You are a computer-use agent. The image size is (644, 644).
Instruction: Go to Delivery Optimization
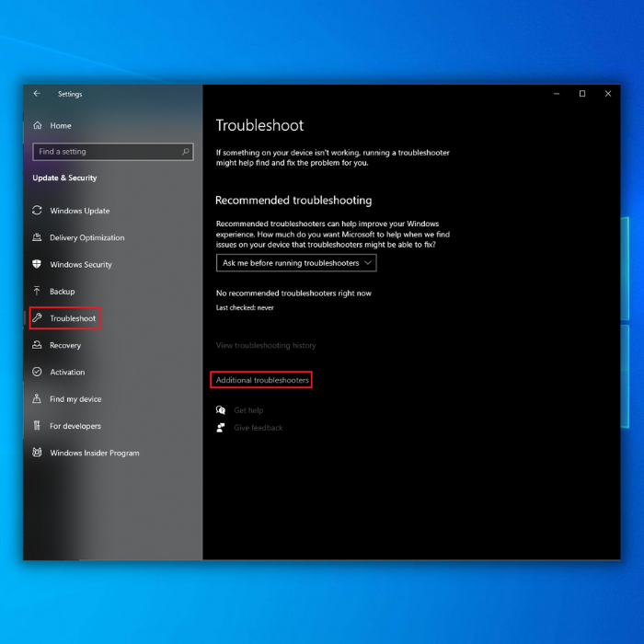click(x=87, y=237)
